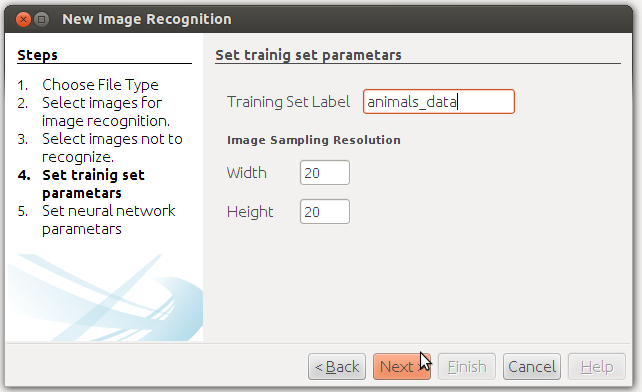This screenshot has height=392, width=642.
Task: Cancel the New Image Recognition wizard
Action: (532, 367)
